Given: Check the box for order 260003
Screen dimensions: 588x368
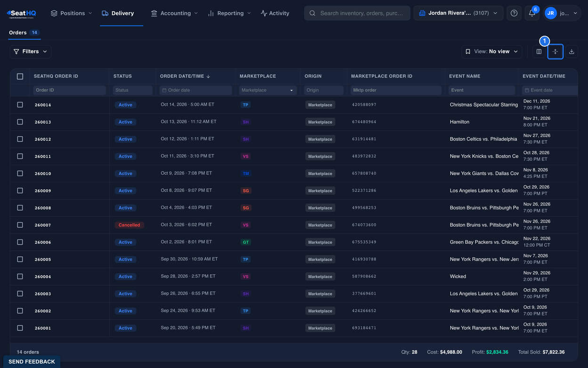Looking at the screenshot, I should pos(20,293).
